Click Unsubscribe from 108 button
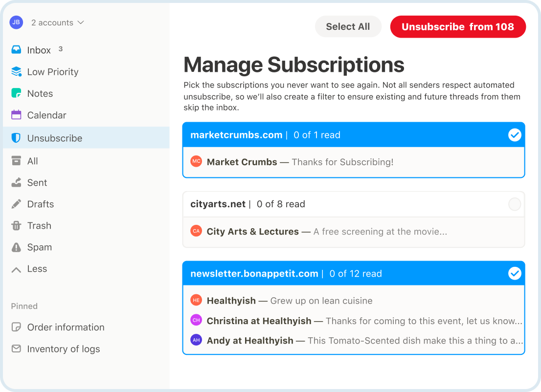This screenshot has height=392, width=541. click(x=458, y=26)
